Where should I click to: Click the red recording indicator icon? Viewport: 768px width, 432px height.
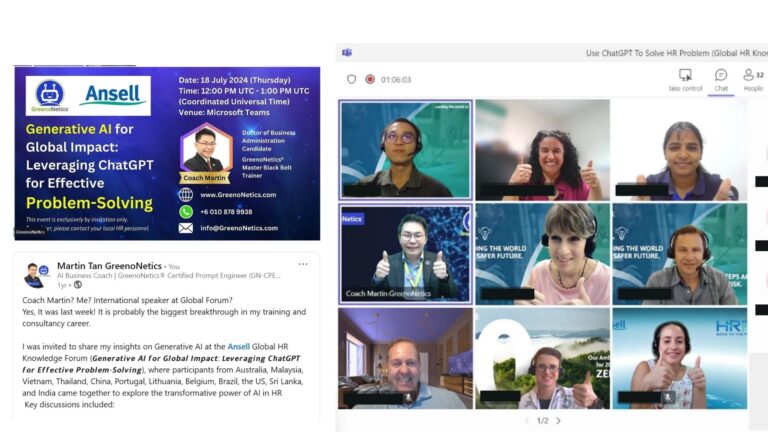(370, 79)
